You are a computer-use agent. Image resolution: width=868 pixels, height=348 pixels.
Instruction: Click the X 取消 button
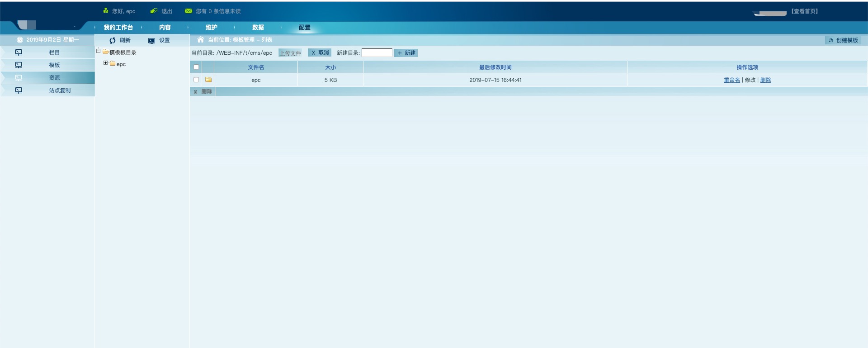(320, 52)
